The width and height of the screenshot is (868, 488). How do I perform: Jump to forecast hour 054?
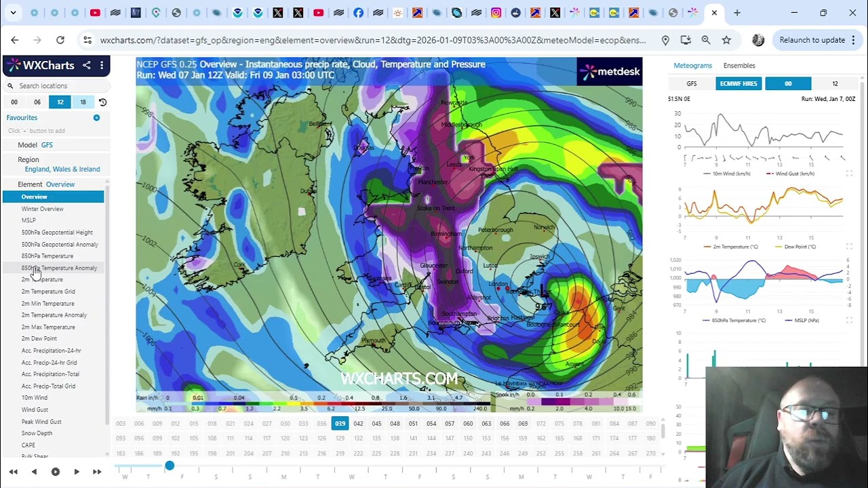click(431, 424)
